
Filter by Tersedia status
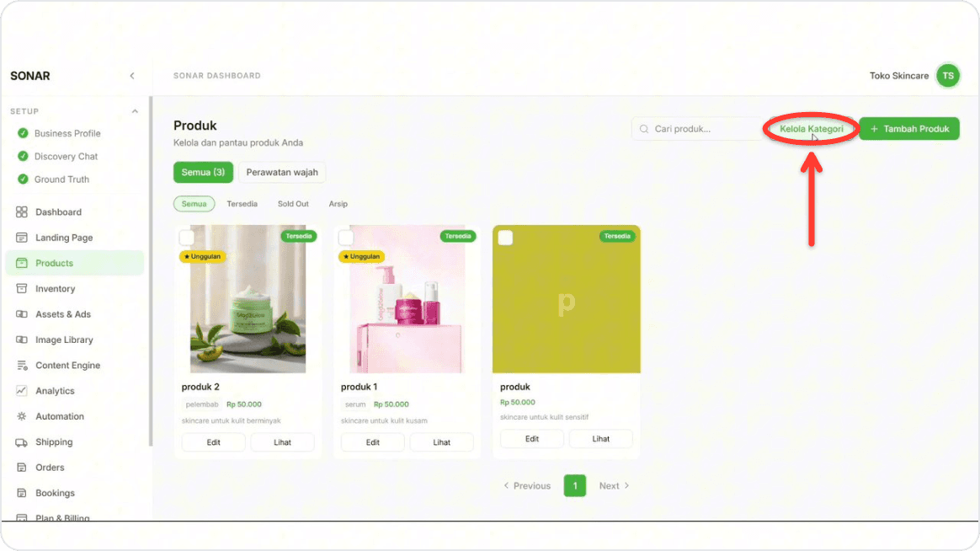tap(242, 204)
